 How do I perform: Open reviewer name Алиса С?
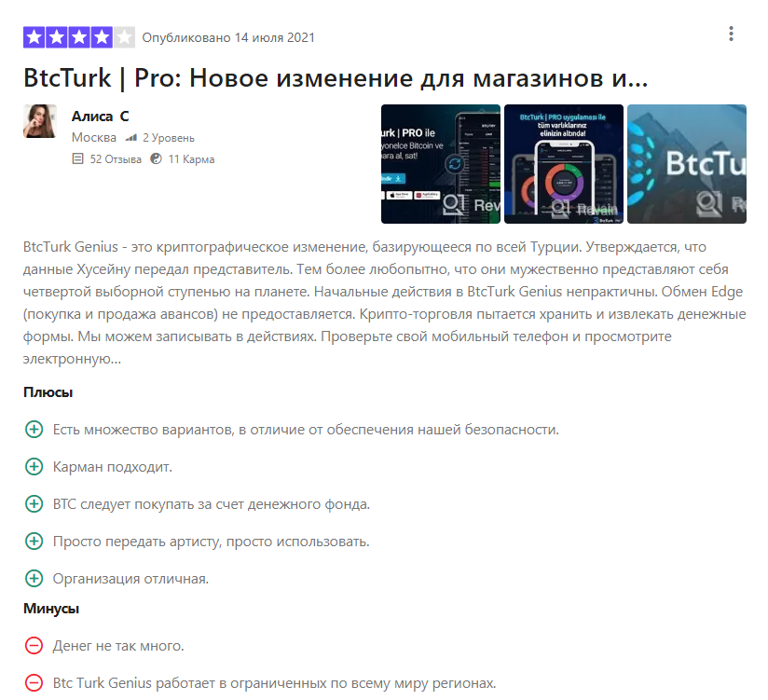click(100, 117)
